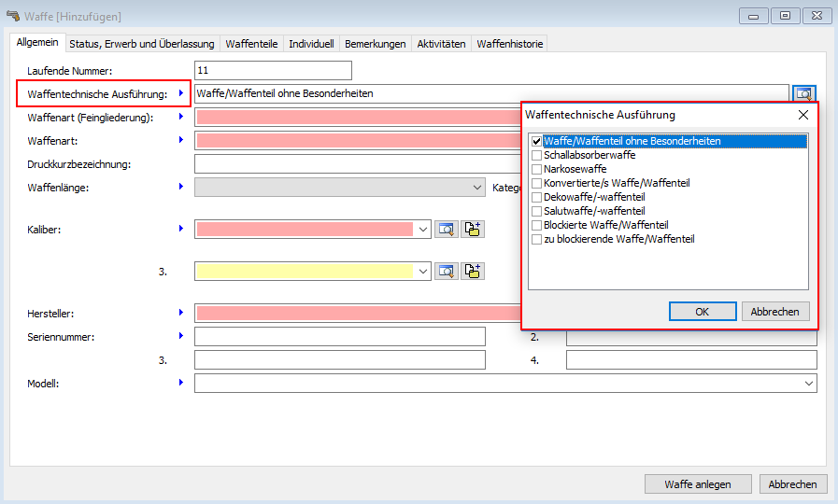Open the Waffenlänge dropdown
The width and height of the screenshot is (838, 504).
476,188
